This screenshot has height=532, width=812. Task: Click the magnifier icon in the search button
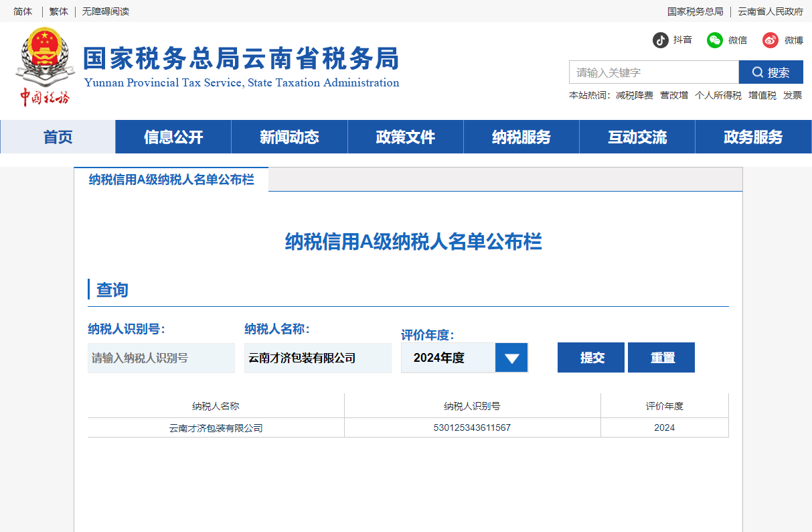758,72
